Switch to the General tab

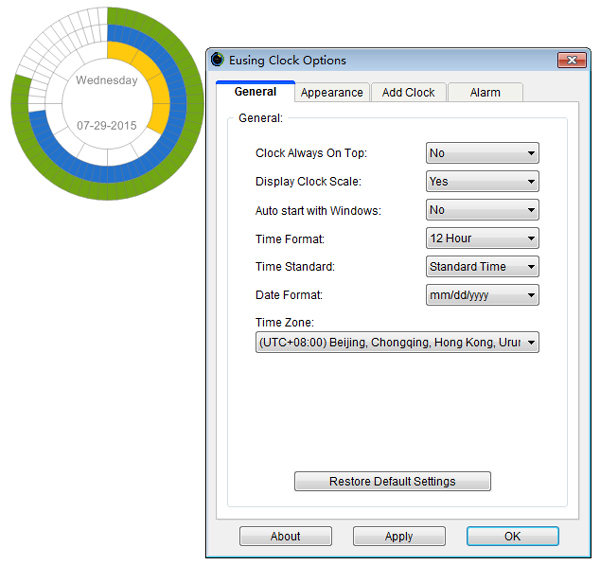click(x=255, y=92)
